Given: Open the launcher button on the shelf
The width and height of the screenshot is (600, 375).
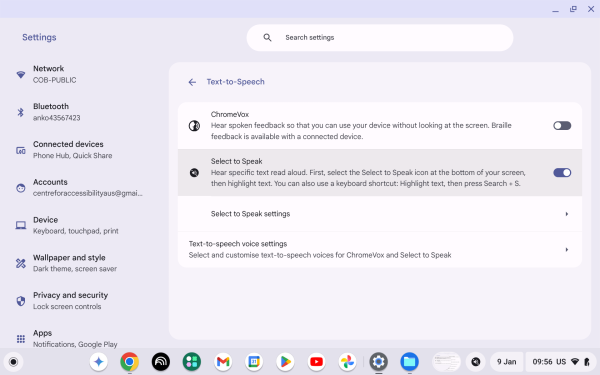Looking at the screenshot, I should [13, 362].
